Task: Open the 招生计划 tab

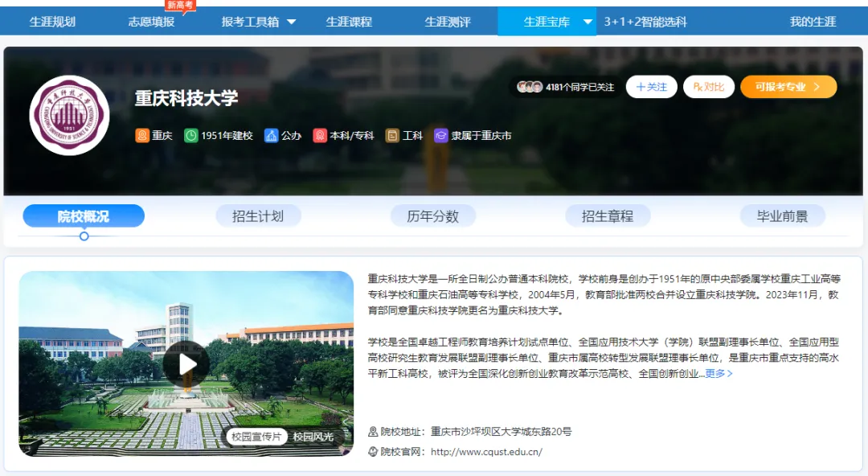Action: [258, 215]
